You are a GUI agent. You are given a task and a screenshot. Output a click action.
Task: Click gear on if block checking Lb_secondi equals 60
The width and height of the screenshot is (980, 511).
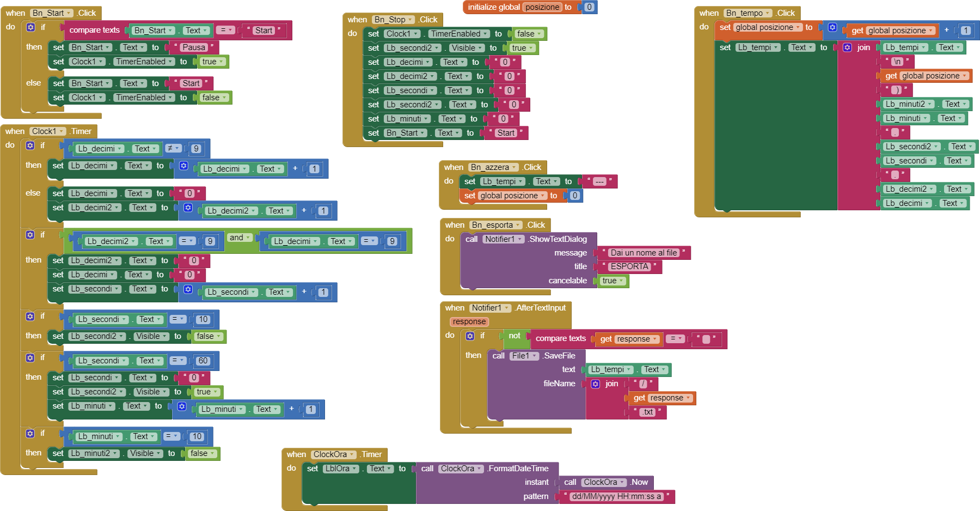30,358
